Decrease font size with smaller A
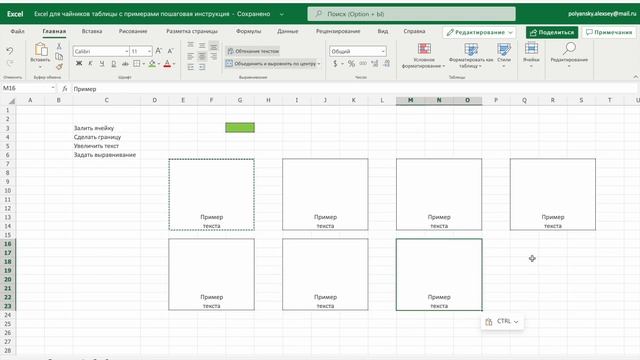This screenshot has height=360, width=640. pos(171,51)
